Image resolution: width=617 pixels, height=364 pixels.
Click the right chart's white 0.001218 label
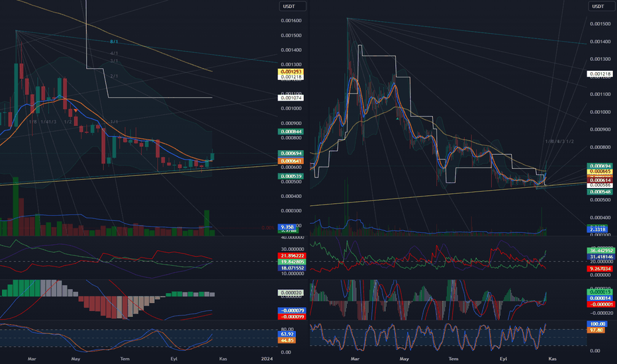click(600, 74)
